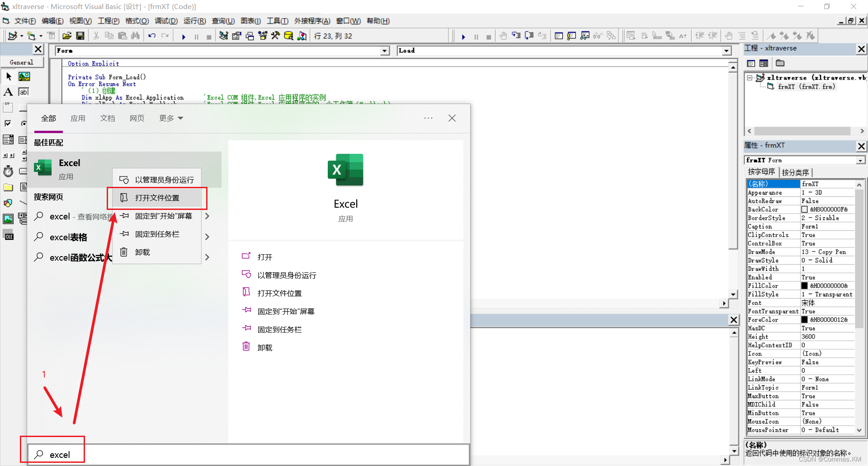The height and width of the screenshot is (466, 868).
Task: Toggle Breakpoint hand icon in debug toolbar
Action: [x=503, y=36]
